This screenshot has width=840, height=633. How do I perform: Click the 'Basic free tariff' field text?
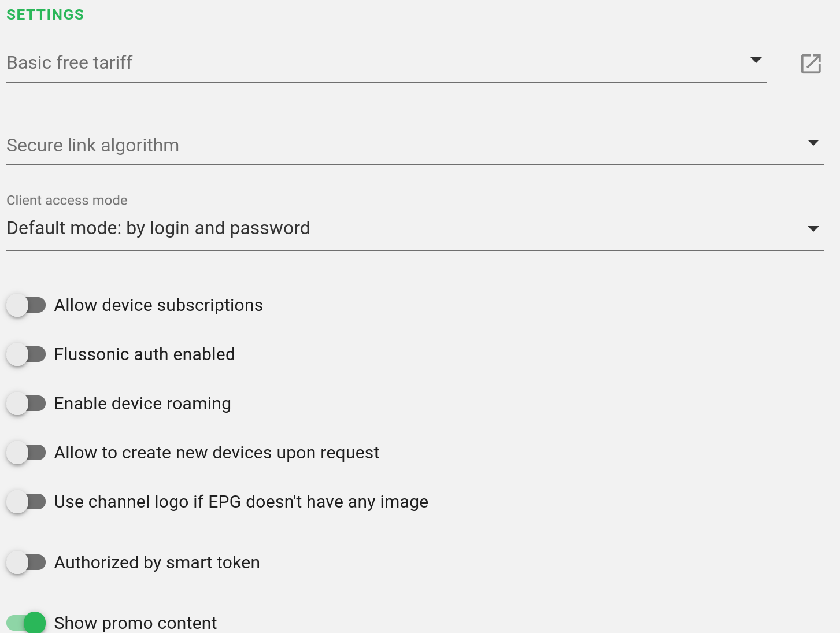point(69,62)
